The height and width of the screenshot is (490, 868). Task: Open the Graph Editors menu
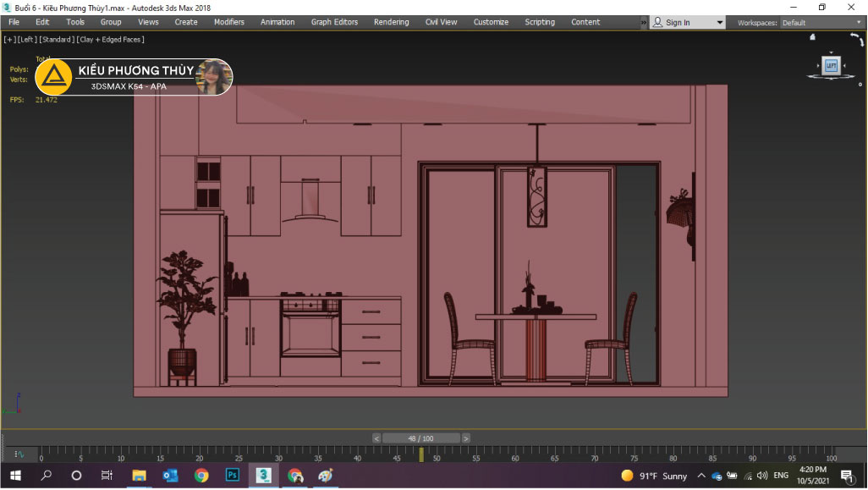tap(334, 22)
